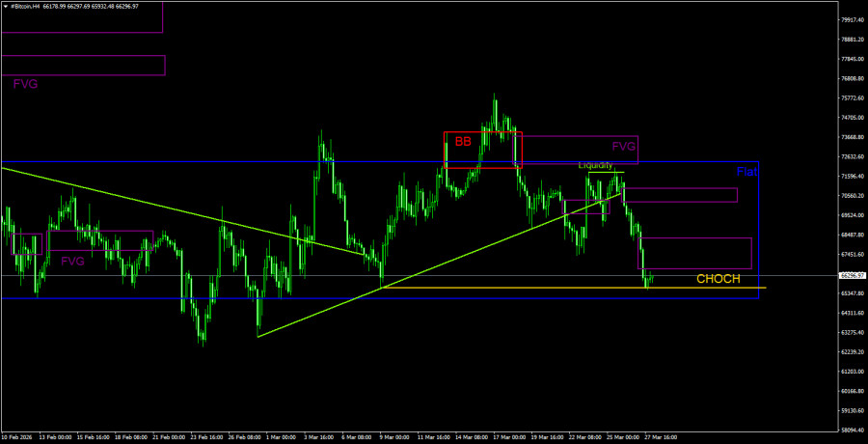Click the 1 Mar 00:00 time label
This screenshot has width=868, height=444.
click(282, 437)
